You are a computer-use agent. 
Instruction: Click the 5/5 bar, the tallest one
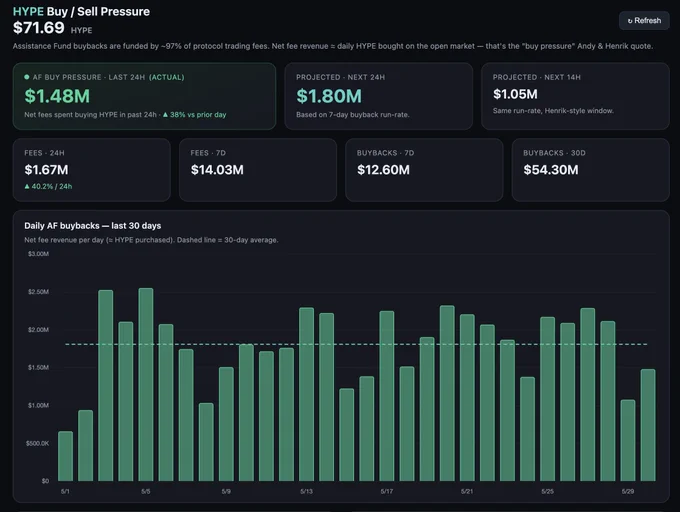(x=146, y=385)
